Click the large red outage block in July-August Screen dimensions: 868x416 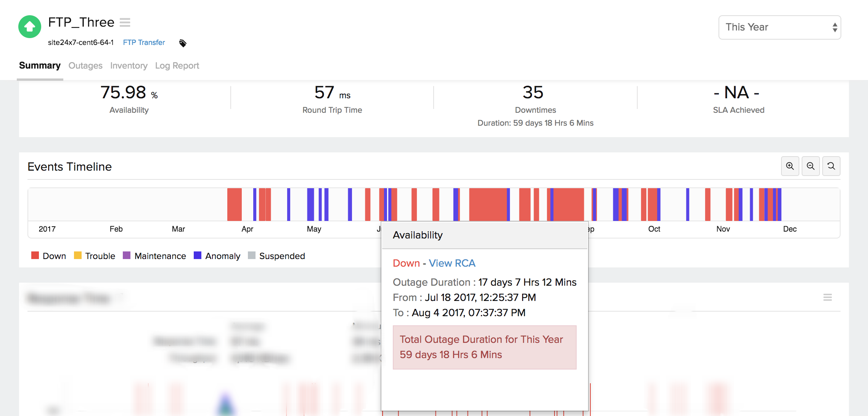(x=487, y=204)
